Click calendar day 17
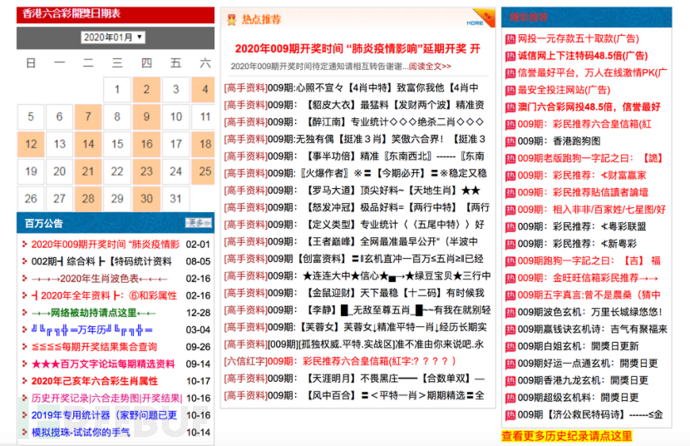Viewport: 690px width, 446px height. point(176,144)
